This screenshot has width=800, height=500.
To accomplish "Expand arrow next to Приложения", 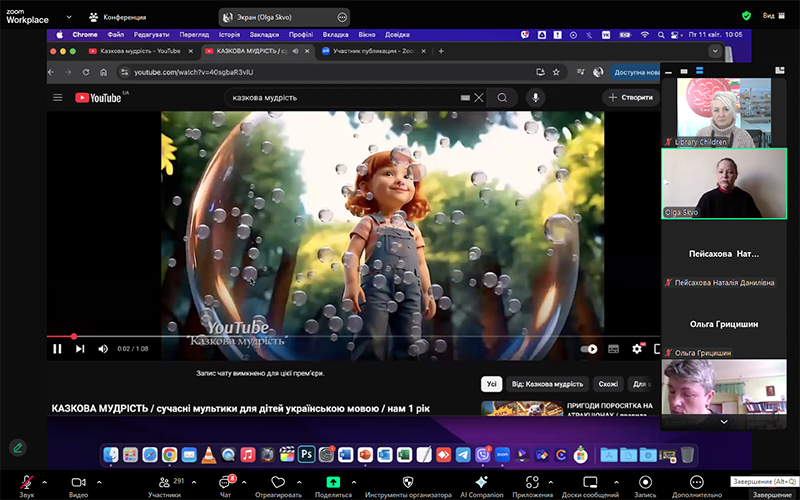I will [x=551, y=482].
